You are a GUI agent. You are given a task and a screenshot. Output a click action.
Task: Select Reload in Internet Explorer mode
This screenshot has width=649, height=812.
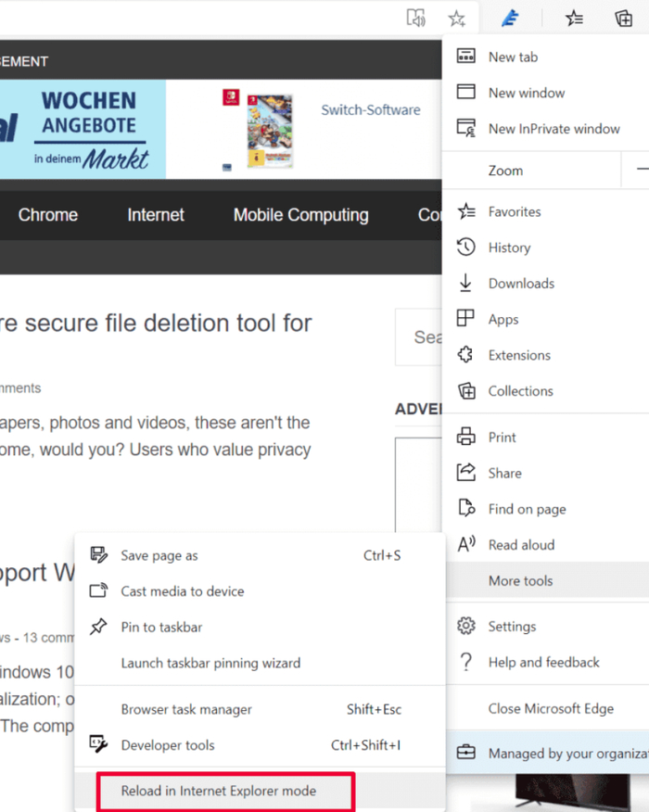(219, 792)
